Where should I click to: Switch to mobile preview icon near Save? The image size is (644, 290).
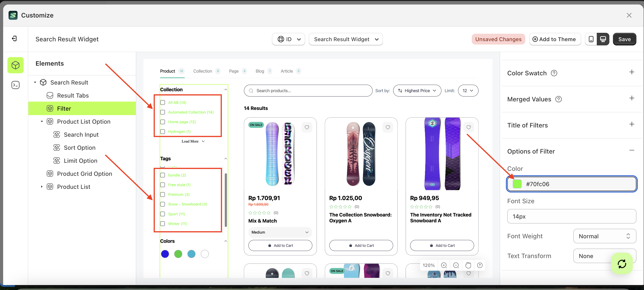pyautogui.click(x=591, y=39)
